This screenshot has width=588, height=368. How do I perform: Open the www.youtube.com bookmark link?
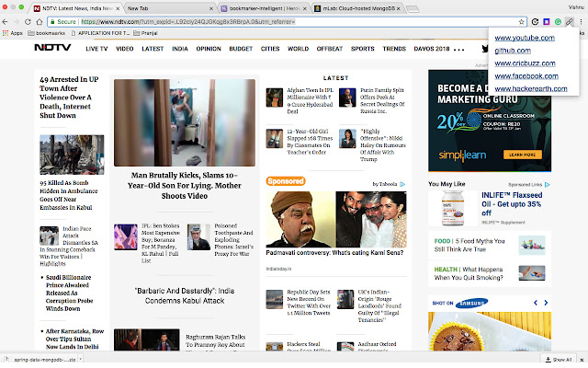pos(525,38)
